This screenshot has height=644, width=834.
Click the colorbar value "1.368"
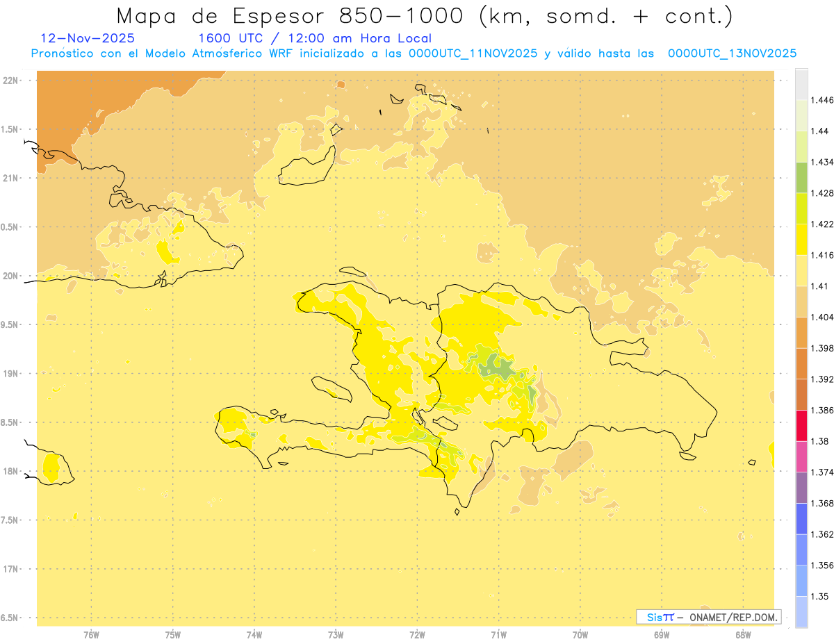pyautogui.click(x=821, y=503)
